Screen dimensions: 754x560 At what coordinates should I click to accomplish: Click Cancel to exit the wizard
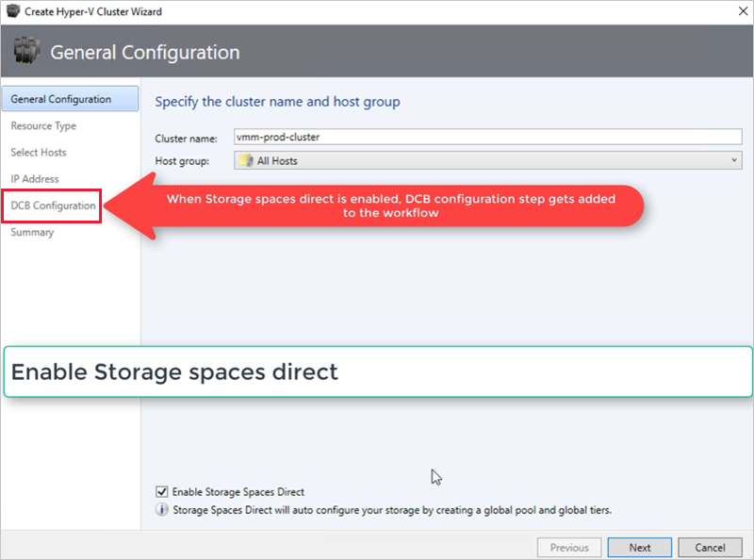point(710,547)
